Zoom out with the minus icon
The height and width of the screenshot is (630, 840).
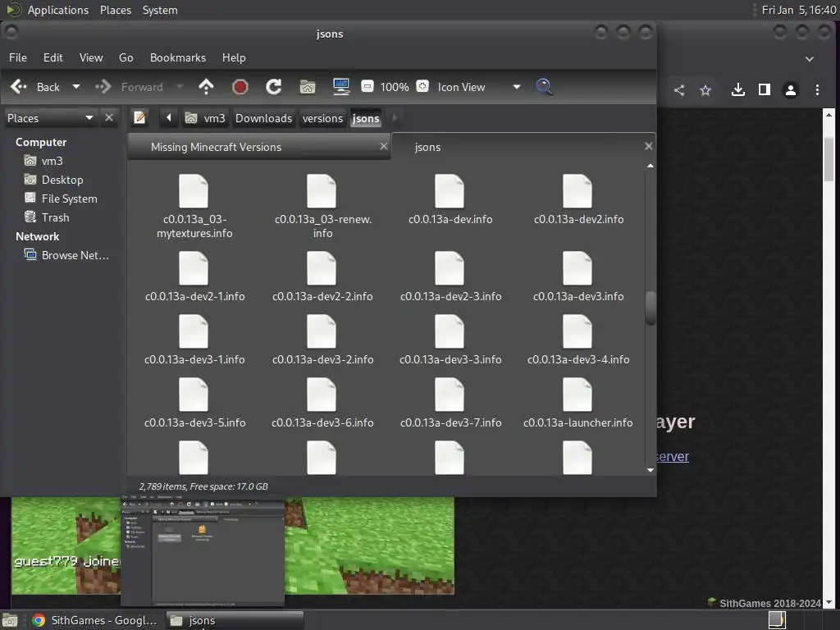click(367, 86)
